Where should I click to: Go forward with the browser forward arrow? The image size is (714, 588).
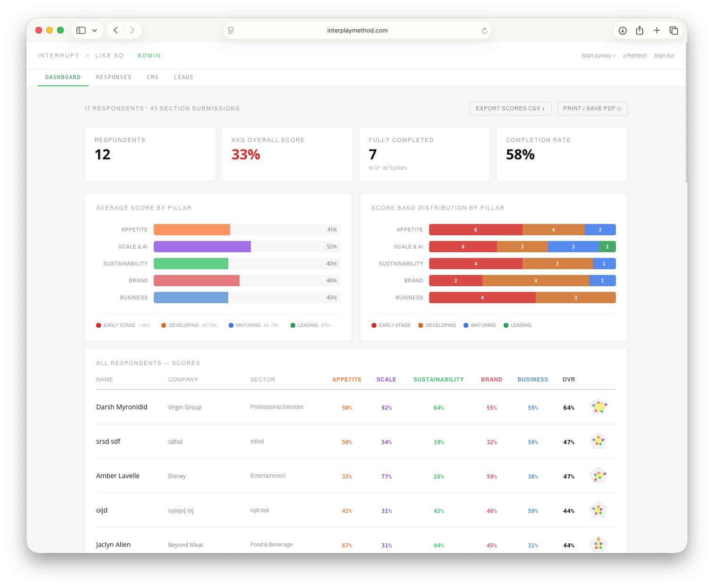[x=133, y=30]
